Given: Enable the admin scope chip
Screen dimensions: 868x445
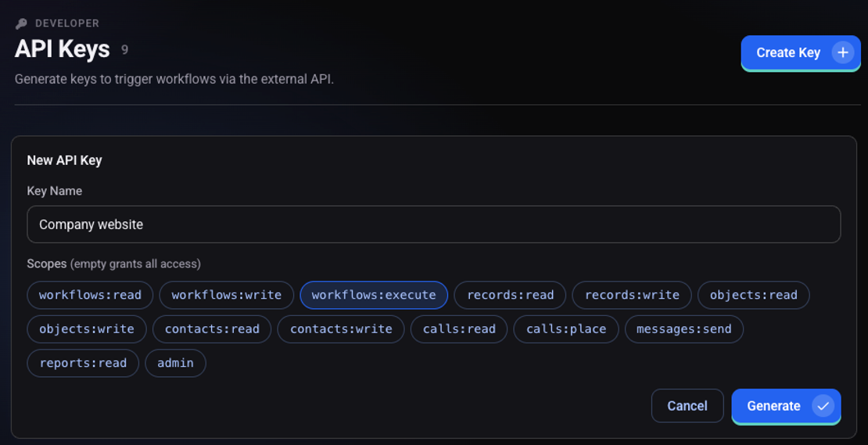Looking at the screenshot, I should (175, 363).
